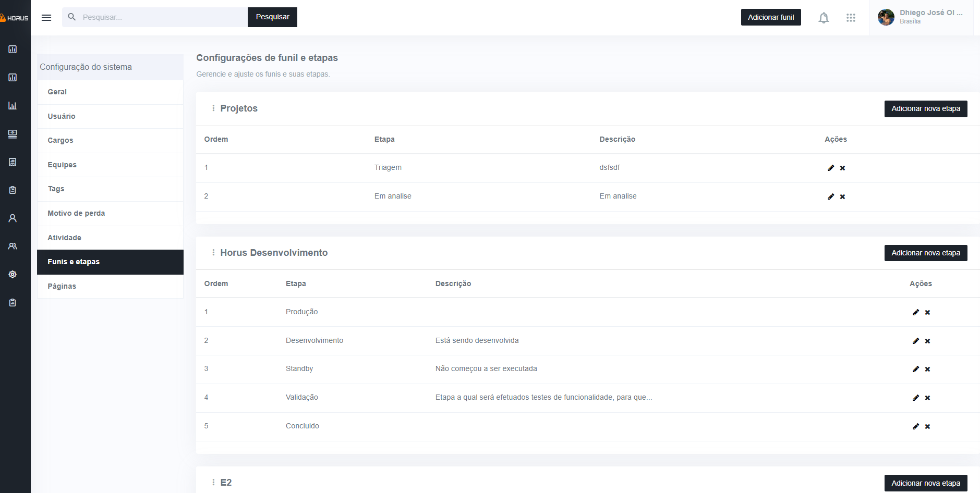Screen dimensions: 980x493
Task: Add new stage to Projetos funnel
Action: [x=925, y=108]
